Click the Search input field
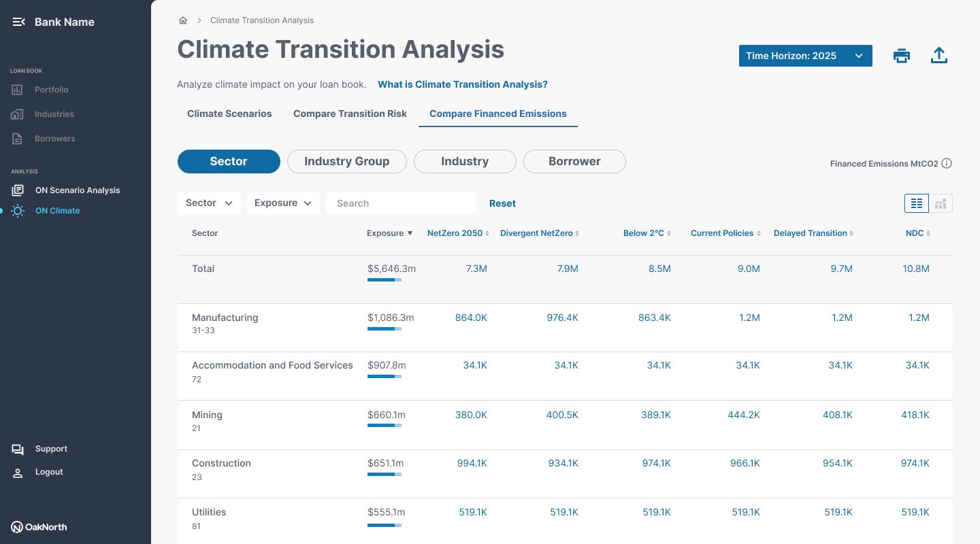Viewport: 980px width, 544px height. click(x=401, y=203)
